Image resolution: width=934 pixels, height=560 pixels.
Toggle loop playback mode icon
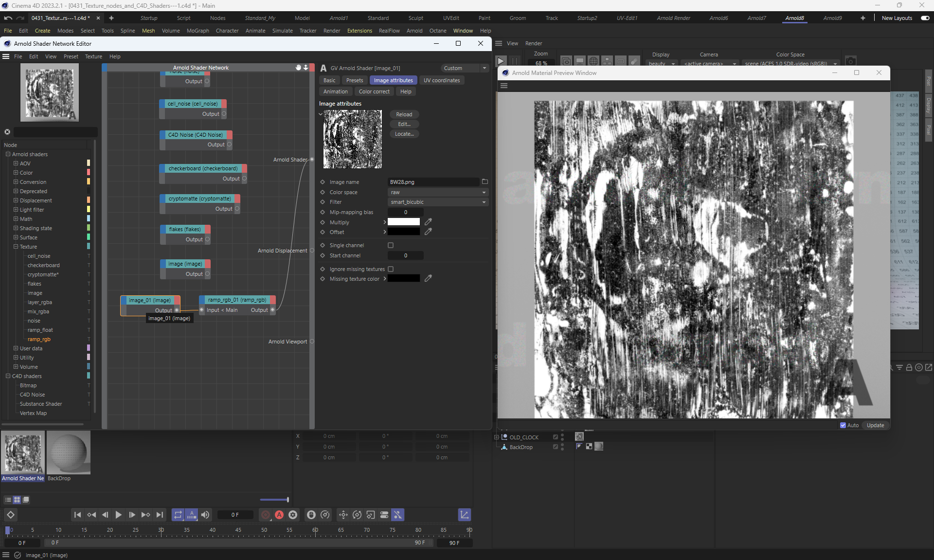[178, 515]
